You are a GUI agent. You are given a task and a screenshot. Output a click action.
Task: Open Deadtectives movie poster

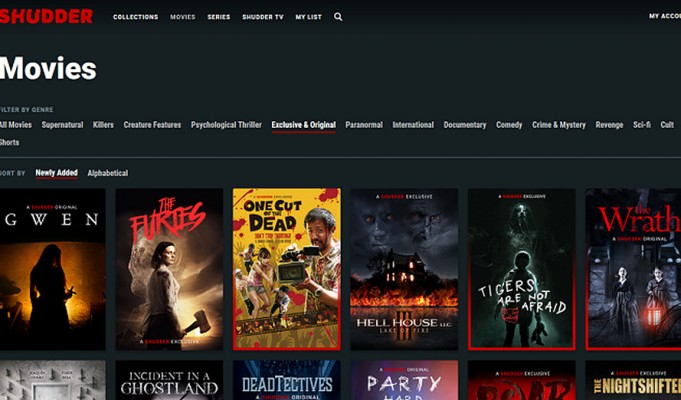[287, 380]
